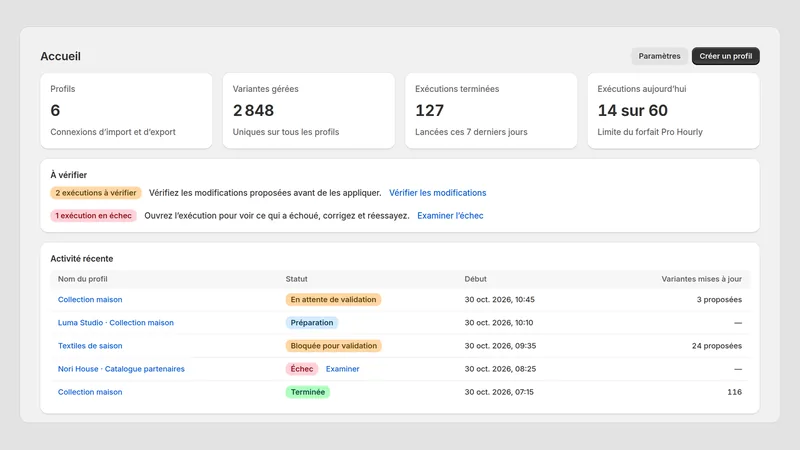
Task: Click the '1 exécution en échec' badge
Action: [x=93, y=216]
